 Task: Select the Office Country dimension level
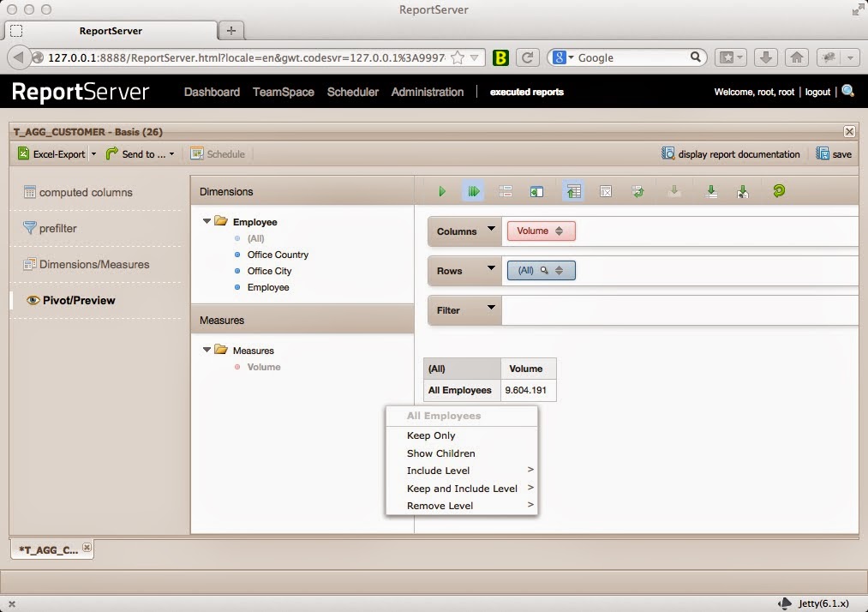(278, 255)
